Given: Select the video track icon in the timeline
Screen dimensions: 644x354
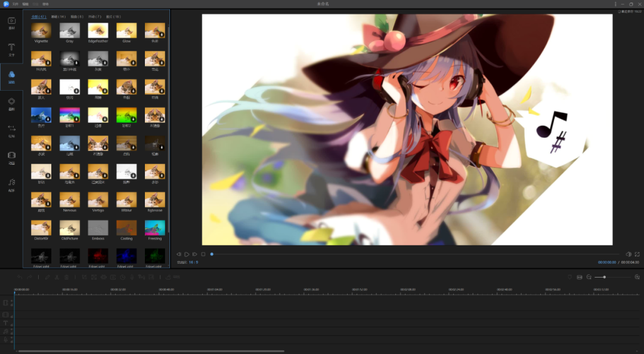Looking at the screenshot, I should [x=5, y=303].
